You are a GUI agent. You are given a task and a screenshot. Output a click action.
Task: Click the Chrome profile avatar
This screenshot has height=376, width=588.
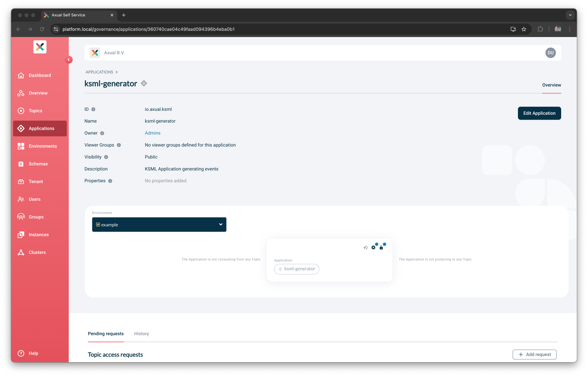[x=558, y=29]
